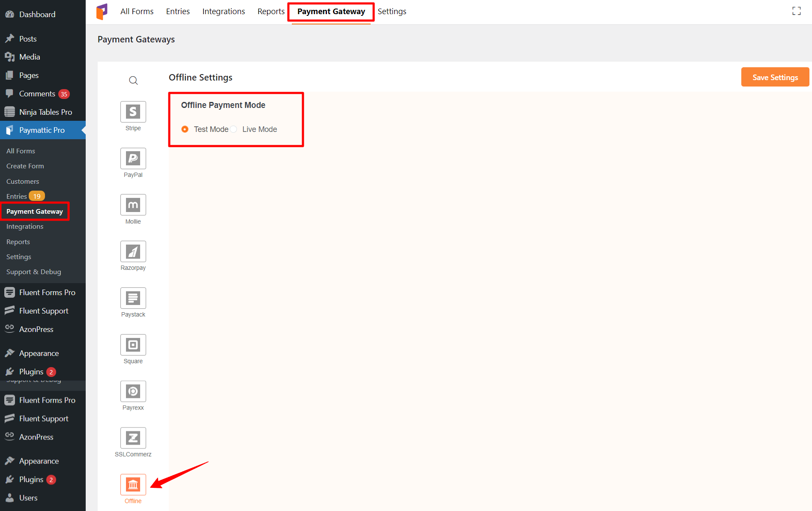The height and width of the screenshot is (511, 812).
Task: Open Integrations in sidebar submenu
Action: click(25, 227)
